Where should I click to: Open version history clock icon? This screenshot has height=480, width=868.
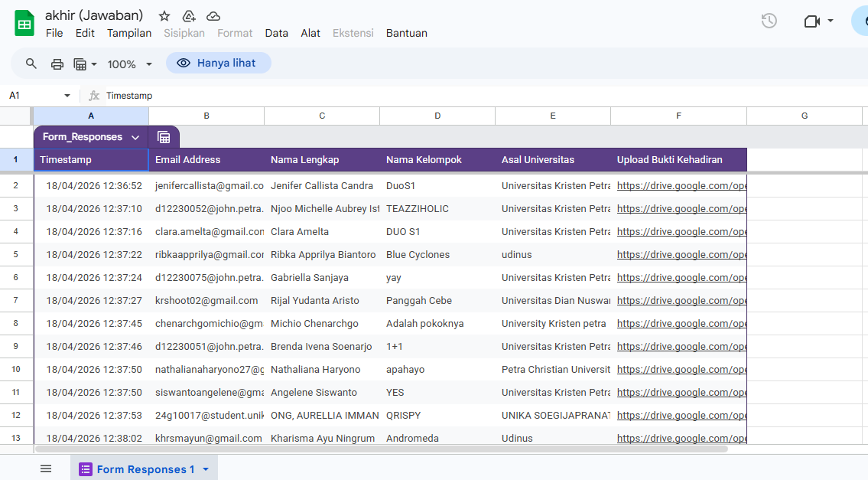coord(769,21)
